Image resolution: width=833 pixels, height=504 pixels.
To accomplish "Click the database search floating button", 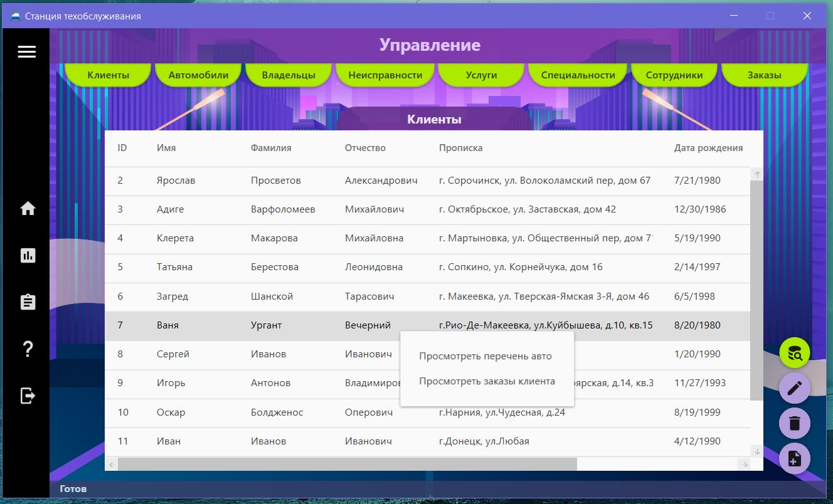I will 795,353.
